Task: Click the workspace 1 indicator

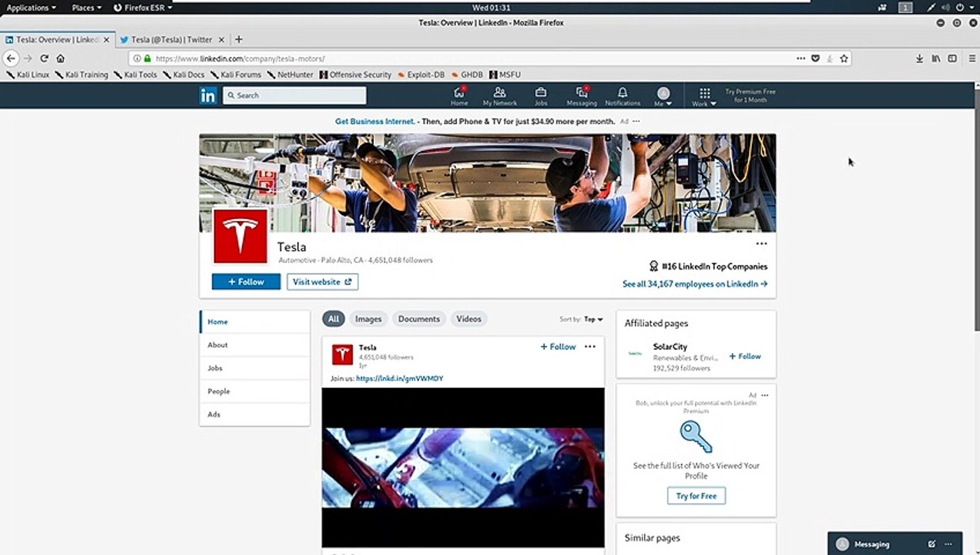Action: click(905, 8)
